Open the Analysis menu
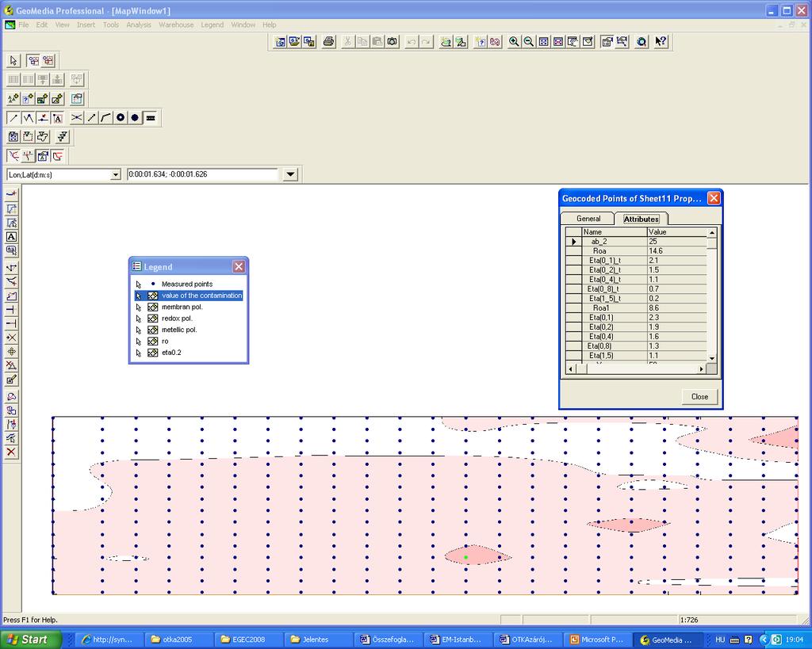 pos(139,25)
